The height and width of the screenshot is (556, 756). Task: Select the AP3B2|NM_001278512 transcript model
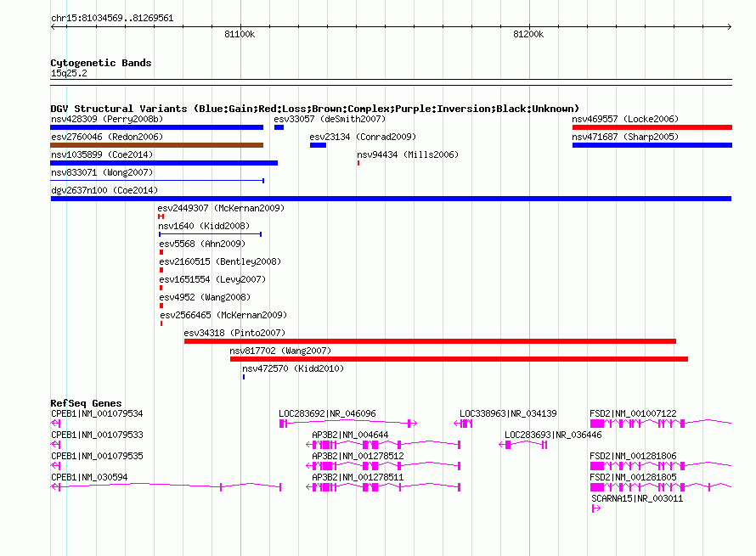[x=383, y=465]
